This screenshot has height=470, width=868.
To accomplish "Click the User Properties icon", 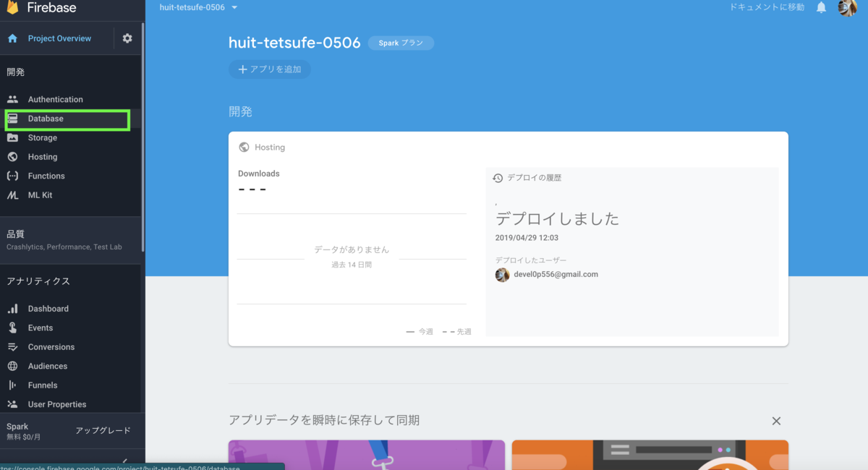I will (12, 404).
